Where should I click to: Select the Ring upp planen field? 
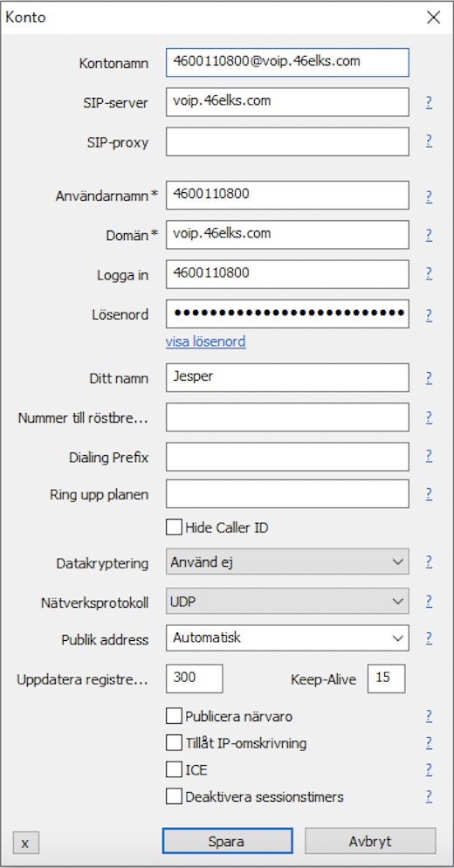(x=287, y=493)
